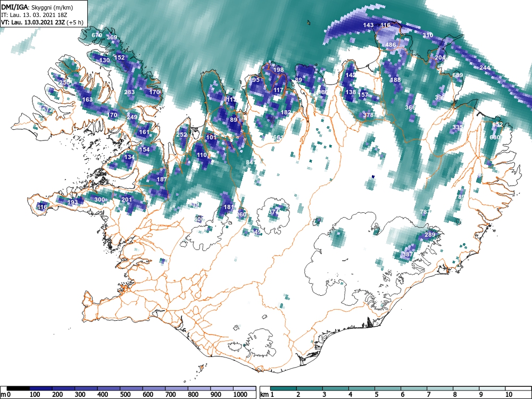The width and height of the screenshot is (532, 399).
Task: Select the '1000' label in the meter legend
Action: pos(240,394)
